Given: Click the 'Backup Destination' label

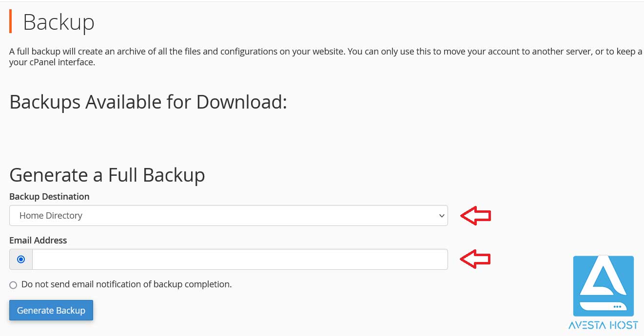Looking at the screenshot, I should pyautogui.click(x=49, y=197).
